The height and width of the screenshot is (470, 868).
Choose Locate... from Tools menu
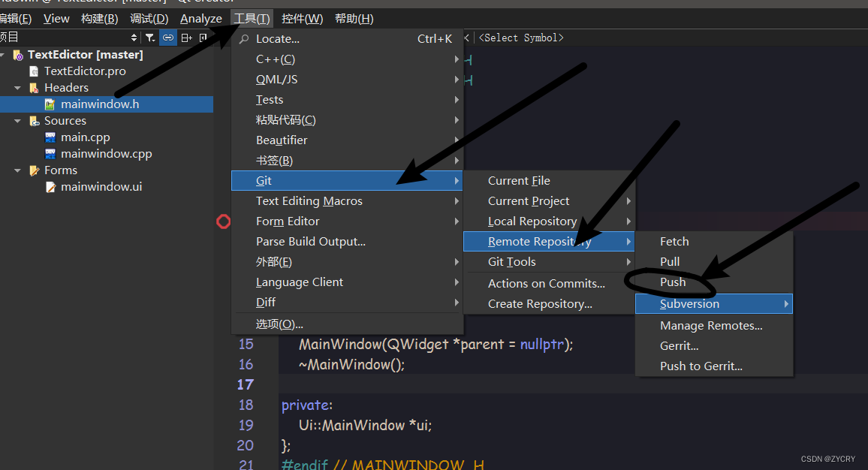(x=347, y=39)
